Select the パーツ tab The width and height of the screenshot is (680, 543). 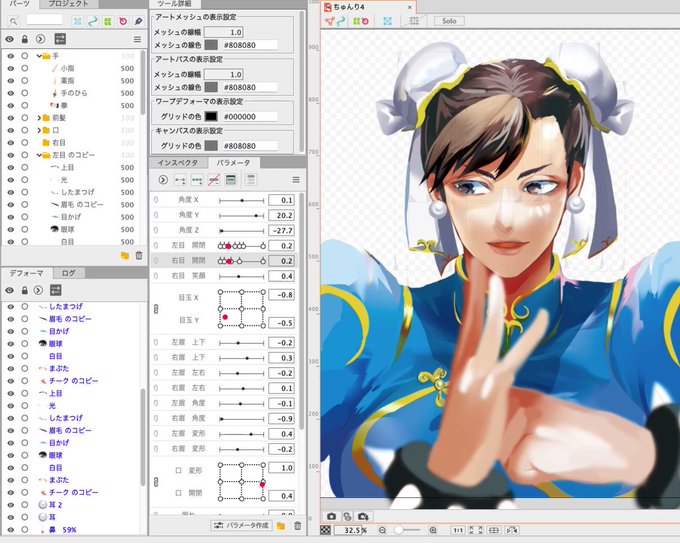[20, 3]
